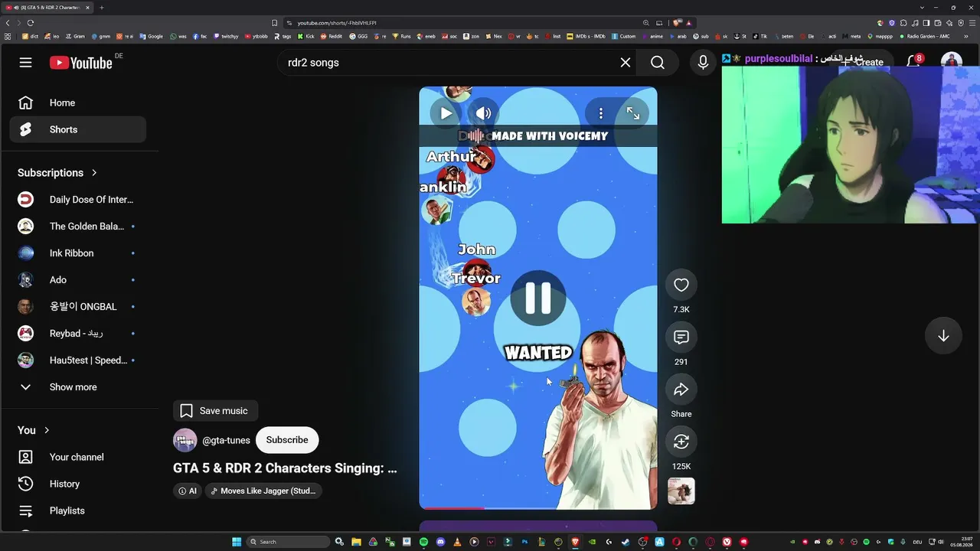Expand the Subscriptions section
This screenshot has width=980, height=551.
coord(57,173)
